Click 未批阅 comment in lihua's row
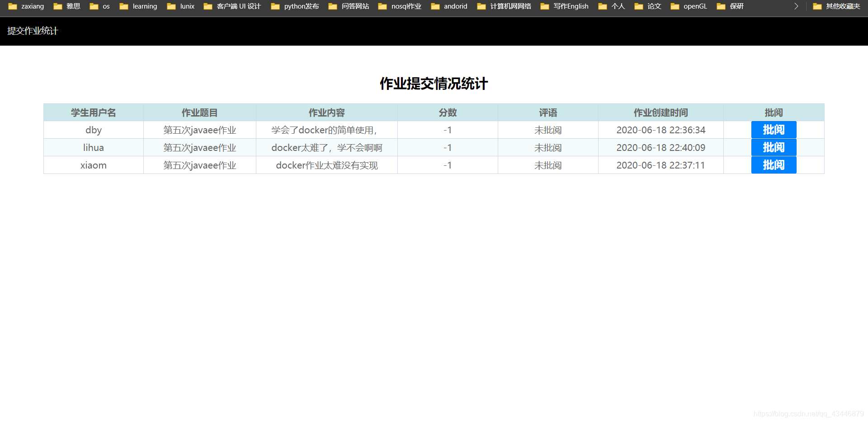This screenshot has height=422, width=868. pyautogui.click(x=548, y=148)
